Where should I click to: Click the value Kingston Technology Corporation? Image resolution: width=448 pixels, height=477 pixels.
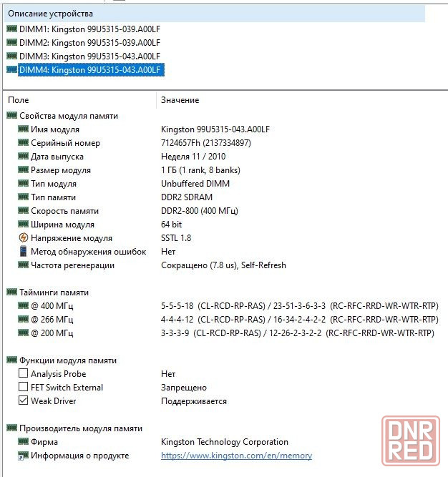tap(225, 442)
